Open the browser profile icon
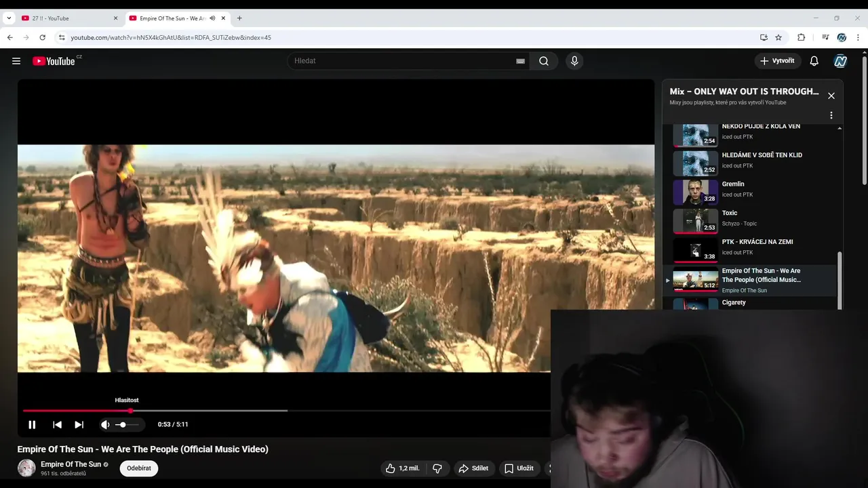Viewport: 868px width, 488px height. (842, 37)
